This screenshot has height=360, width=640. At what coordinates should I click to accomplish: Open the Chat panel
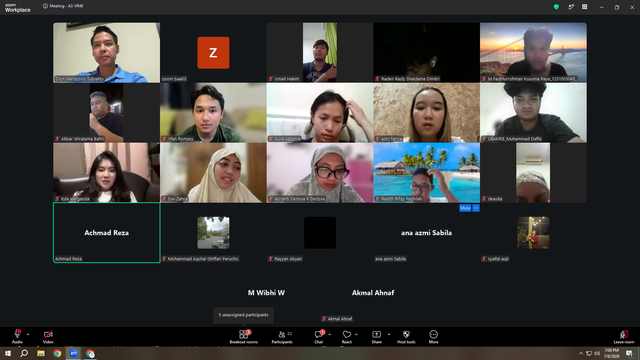pyautogui.click(x=319, y=337)
